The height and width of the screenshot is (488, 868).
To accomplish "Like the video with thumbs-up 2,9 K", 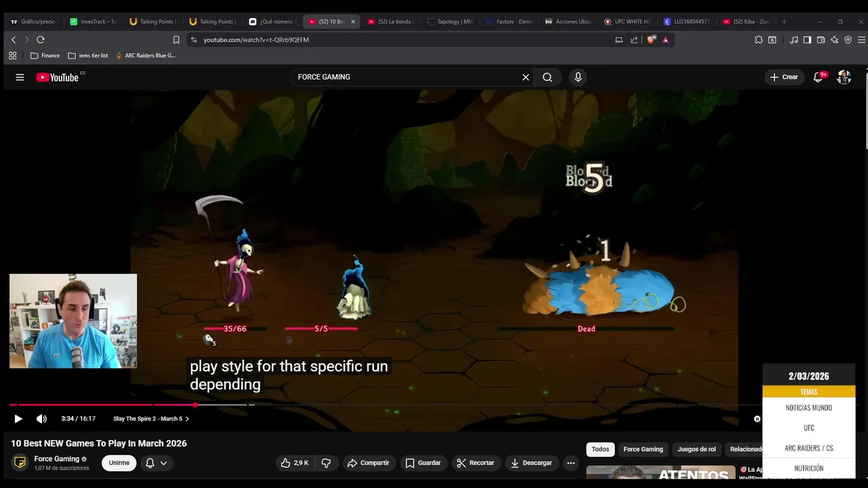I will (x=294, y=463).
